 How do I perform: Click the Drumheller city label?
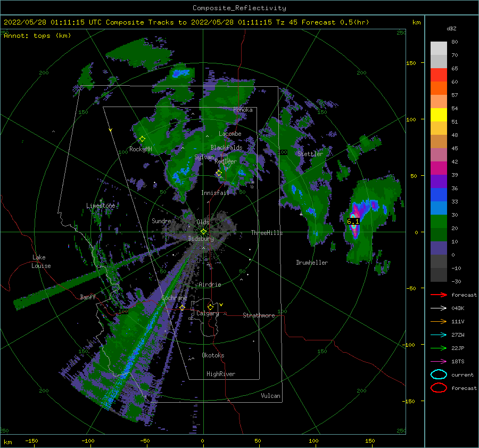coord(312,263)
